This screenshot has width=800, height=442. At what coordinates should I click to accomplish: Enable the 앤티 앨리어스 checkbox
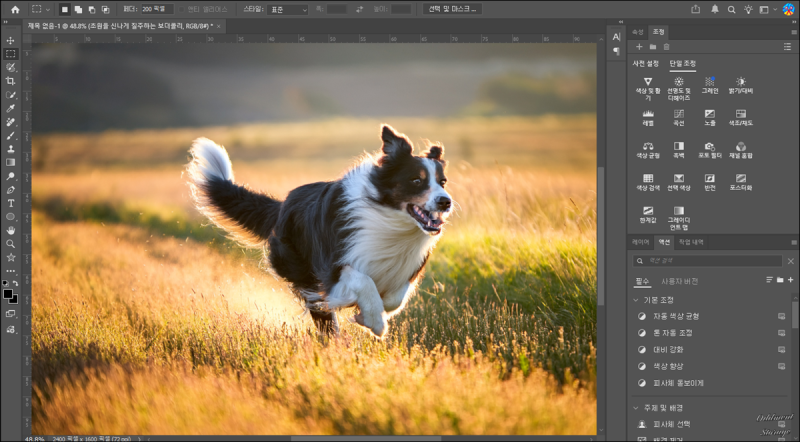(x=181, y=9)
